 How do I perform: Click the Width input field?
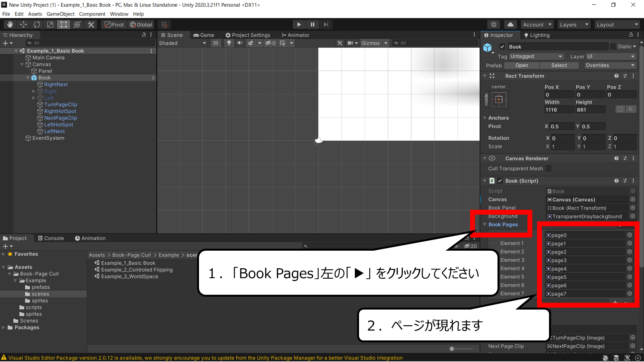(559, 110)
